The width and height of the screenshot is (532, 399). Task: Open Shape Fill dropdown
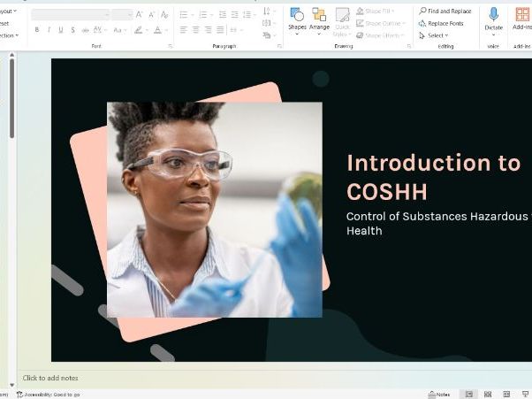coord(376,12)
